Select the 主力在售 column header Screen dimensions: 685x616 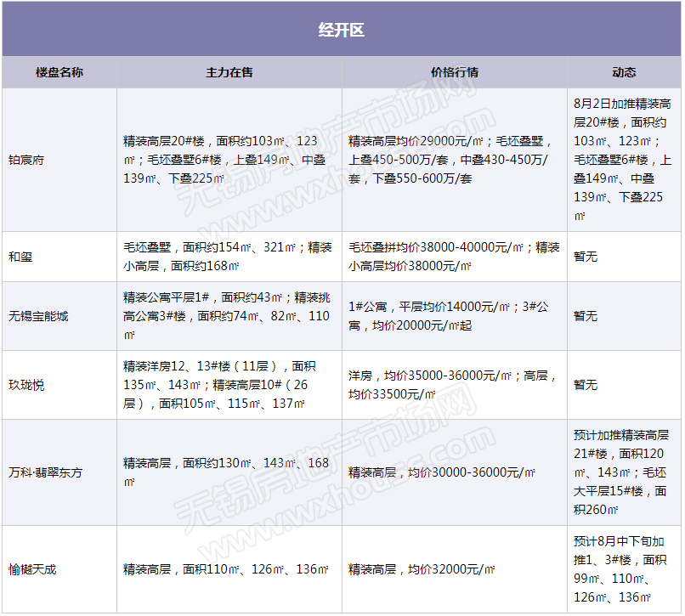pyautogui.click(x=229, y=72)
